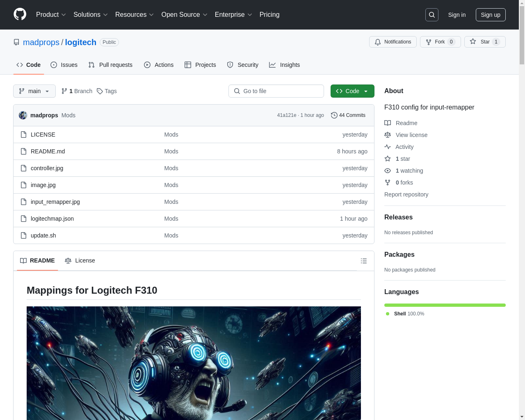525x420 pixels.
Task: Click file icon beside README.md
Action: 24,151
